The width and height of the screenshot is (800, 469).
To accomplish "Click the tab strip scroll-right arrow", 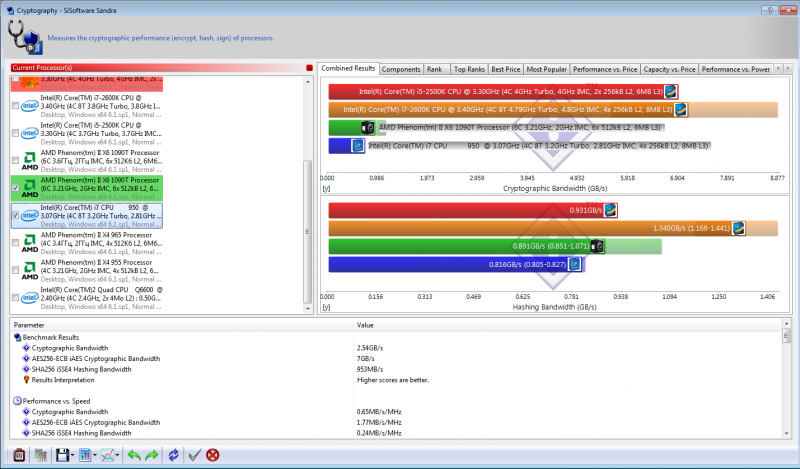I will (788, 68).
